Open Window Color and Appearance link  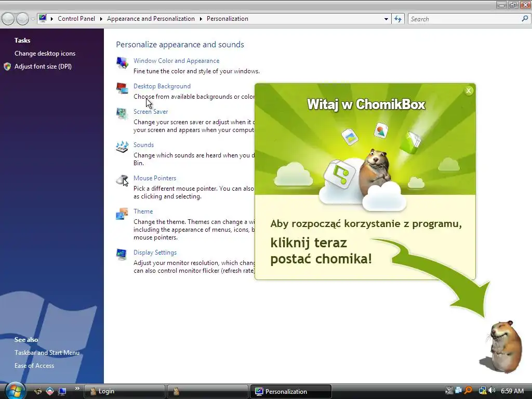[176, 61]
